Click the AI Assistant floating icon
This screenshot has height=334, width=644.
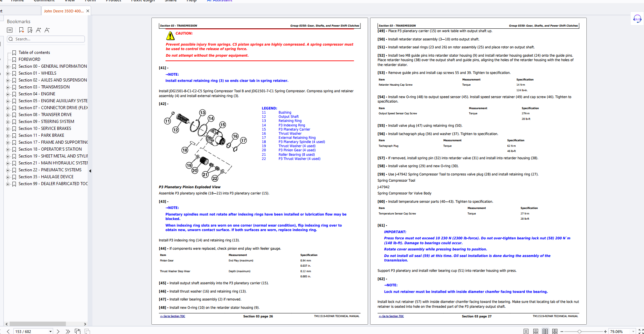637,19
